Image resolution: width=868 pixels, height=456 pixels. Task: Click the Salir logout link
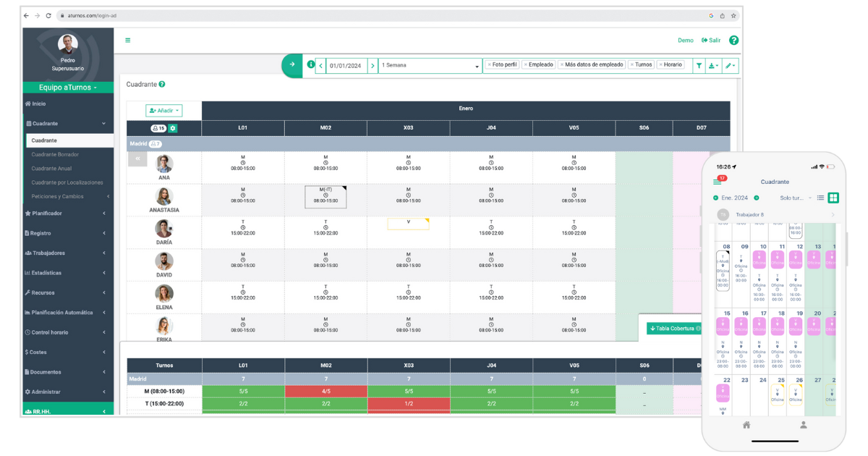coord(711,41)
